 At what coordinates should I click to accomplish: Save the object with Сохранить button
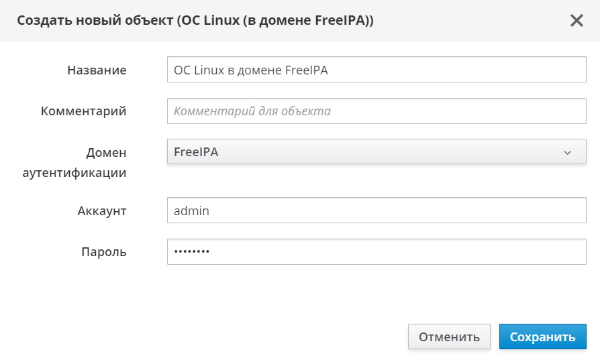[x=542, y=337]
